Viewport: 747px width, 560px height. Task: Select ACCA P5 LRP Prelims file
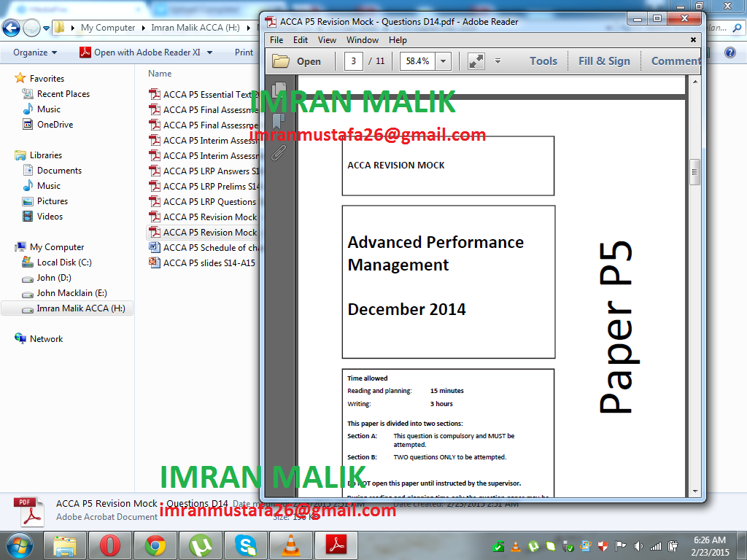point(204,186)
